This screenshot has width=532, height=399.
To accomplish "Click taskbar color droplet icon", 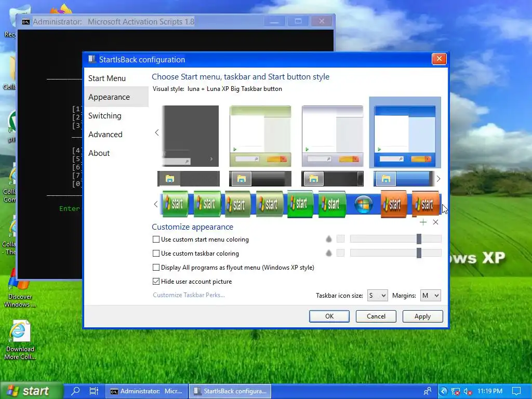I will [x=328, y=253].
